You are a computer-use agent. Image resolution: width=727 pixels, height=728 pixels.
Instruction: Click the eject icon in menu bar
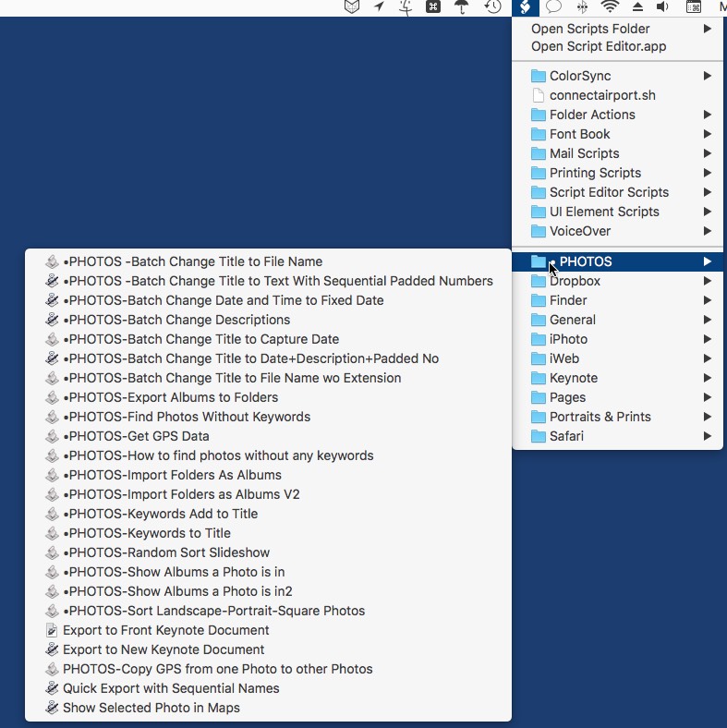pyautogui.click(x=637, y=6)
